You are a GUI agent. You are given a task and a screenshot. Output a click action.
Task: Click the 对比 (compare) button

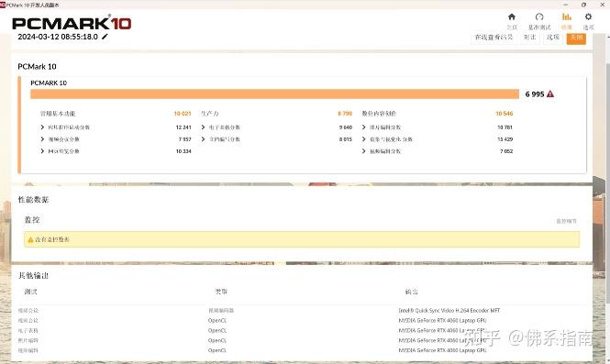point(529,38)
